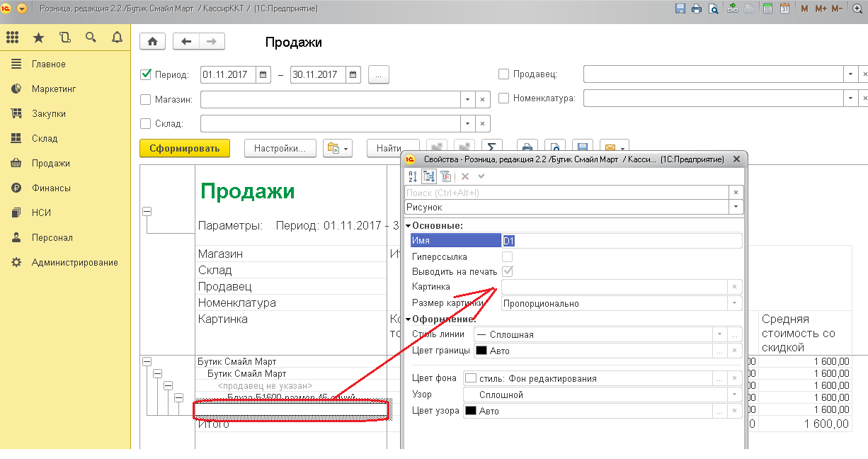Image resolution: width=868 pixels, height=459 pixels.
Task: Open the Продажи section in sidebar
Action: [50, 163]
